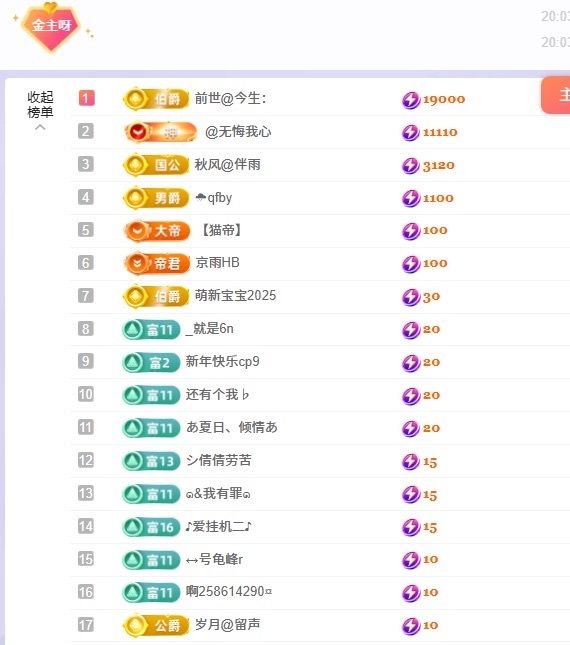Select username あ夏日、倾情あ

click(x=232, y=427)
